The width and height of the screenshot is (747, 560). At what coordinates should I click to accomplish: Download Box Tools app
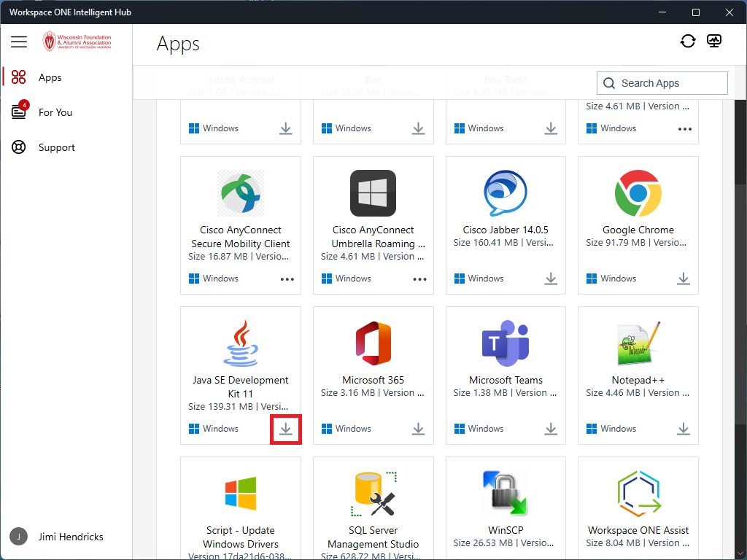[551, 128]
